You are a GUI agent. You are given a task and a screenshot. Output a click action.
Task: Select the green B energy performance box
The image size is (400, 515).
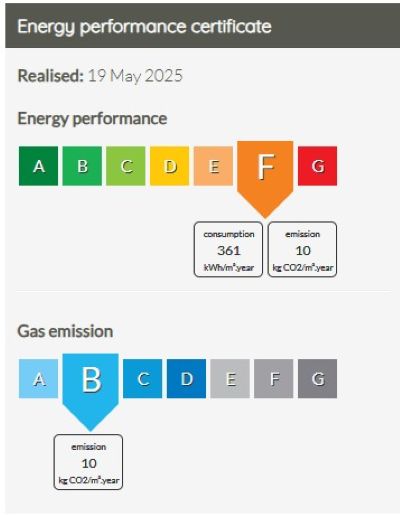point(82,166)
